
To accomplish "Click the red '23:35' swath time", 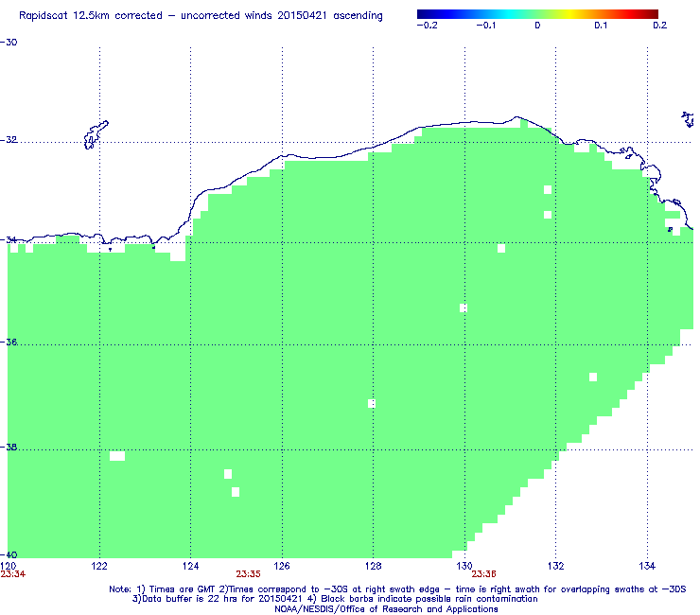I will (248, 574).
